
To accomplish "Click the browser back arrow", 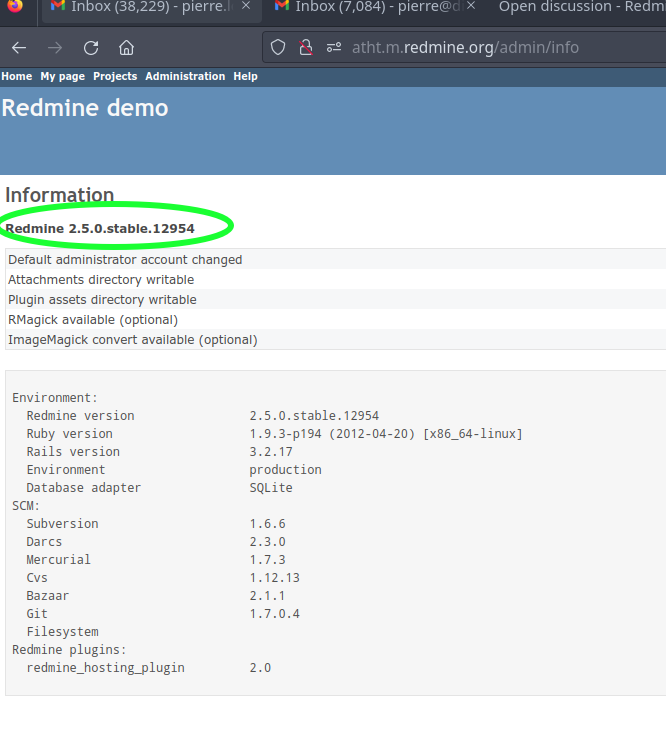I will click(x=19, y=47).
